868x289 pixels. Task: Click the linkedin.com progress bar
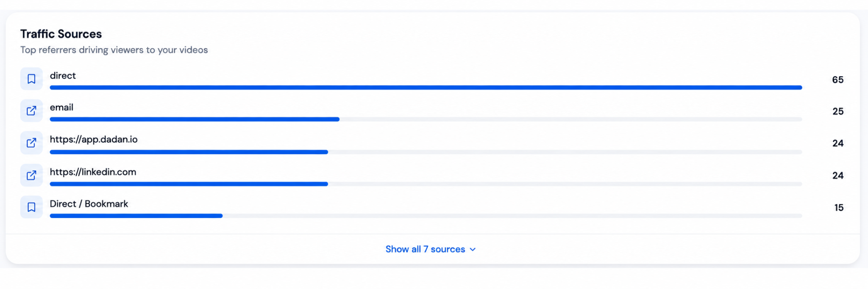coord(426,184)
